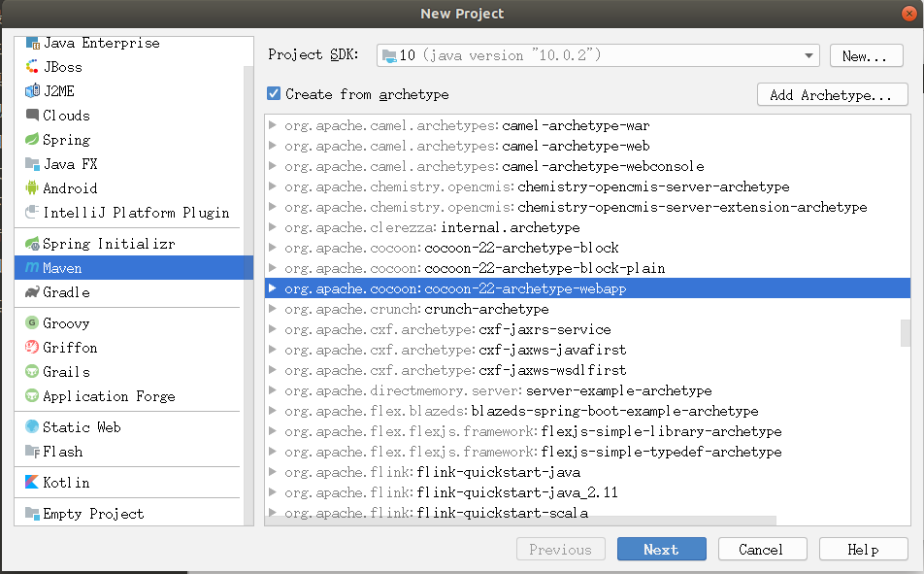Select the Kotlin logo icon
The height and width of the screenshot is (574, 924).
point(33,483)
